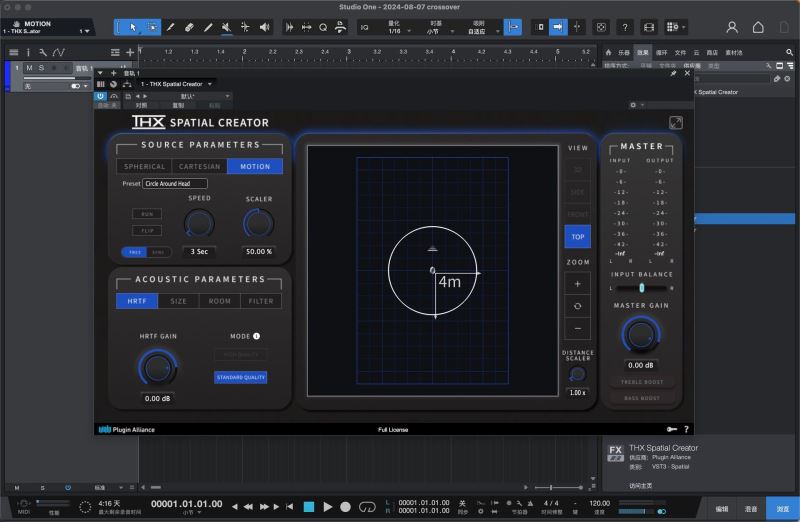This screenshot has height=522, width=800.
Task: Click the FLIP motion button
Action: 147,231
